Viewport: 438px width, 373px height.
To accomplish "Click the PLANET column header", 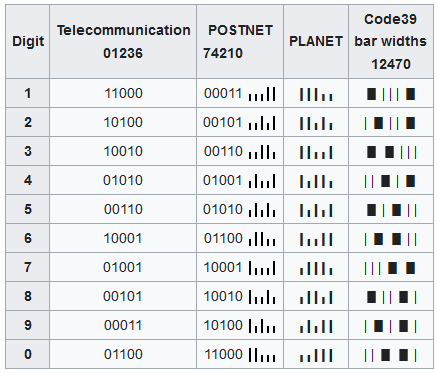I will click(x=316, y=41).
